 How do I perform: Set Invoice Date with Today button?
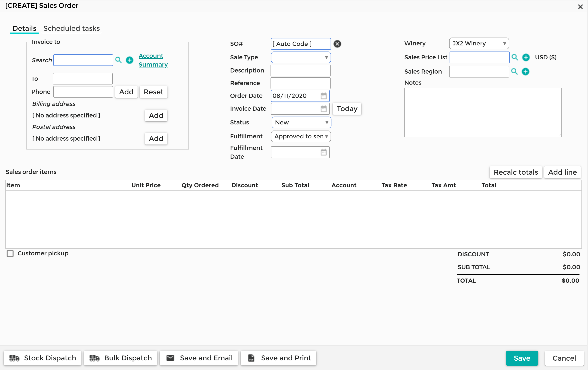pyautogui.click(x=347, y=109)
